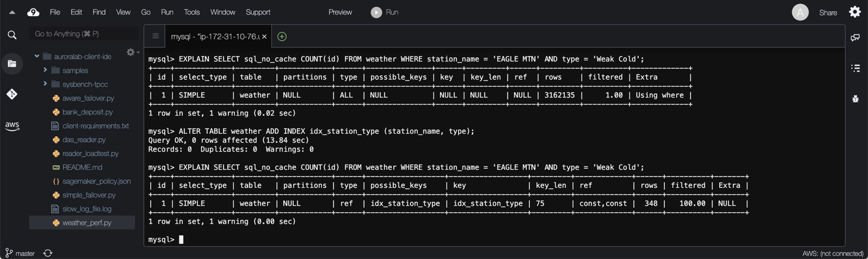Image resolution: width=868 pixels, height=259 pixels.
Task: Open the Collaborate panel icon
Action: click(855, 38)
